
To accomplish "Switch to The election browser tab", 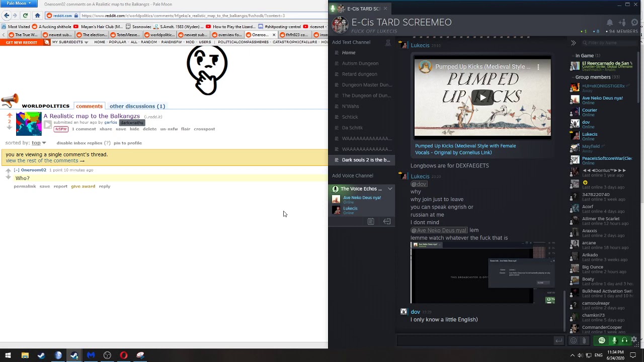I will (91, 35).
